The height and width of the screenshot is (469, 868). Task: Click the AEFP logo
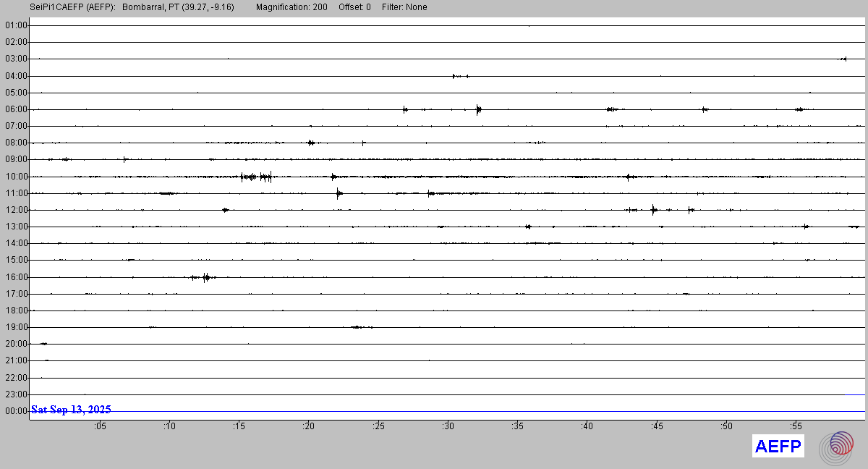pyautogui.click(x=778, y=447)
